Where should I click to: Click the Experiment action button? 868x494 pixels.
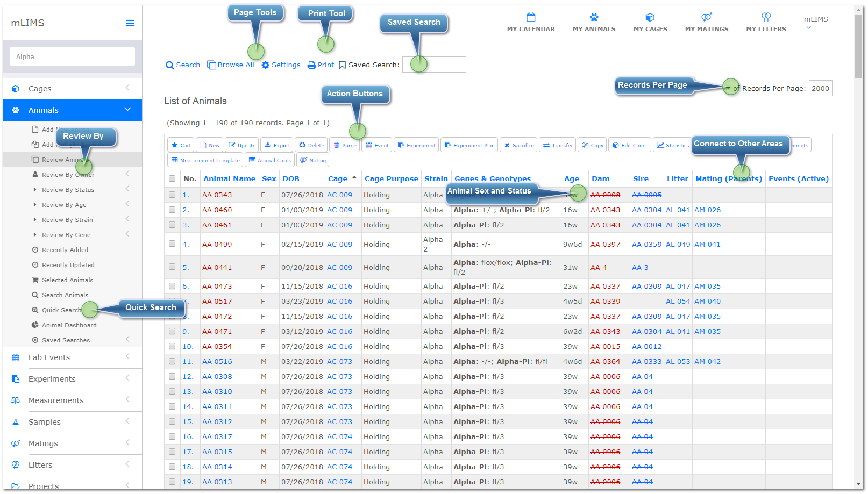(416, 145)
